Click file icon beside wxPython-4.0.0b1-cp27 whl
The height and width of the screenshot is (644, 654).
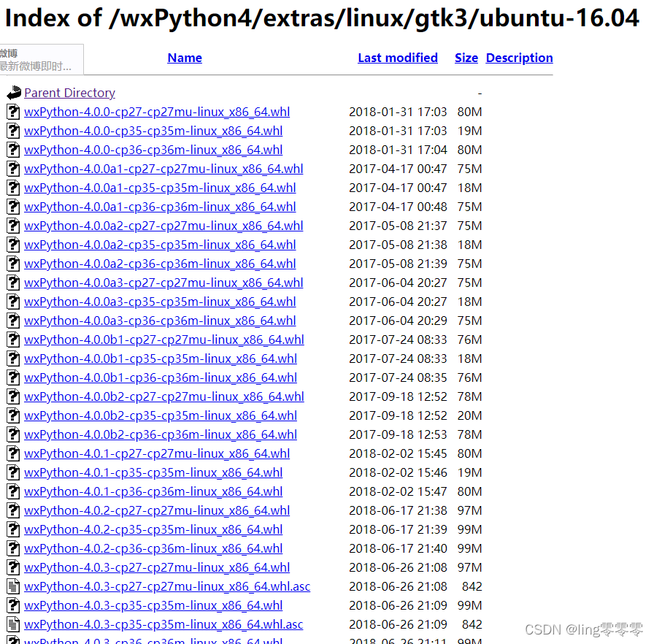click(x=13, y=340)
